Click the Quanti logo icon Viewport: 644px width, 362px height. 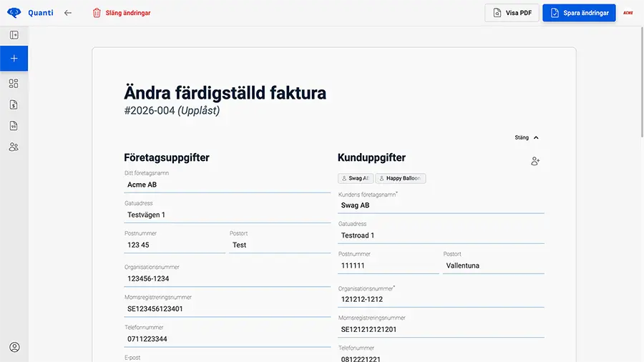click(14, 13)
